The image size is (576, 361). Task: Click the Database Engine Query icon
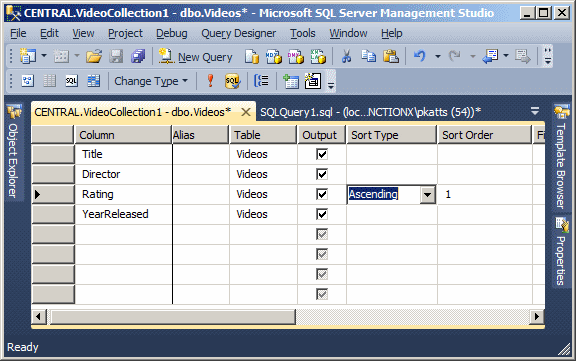pyautogui.click(x=252, y=57)
